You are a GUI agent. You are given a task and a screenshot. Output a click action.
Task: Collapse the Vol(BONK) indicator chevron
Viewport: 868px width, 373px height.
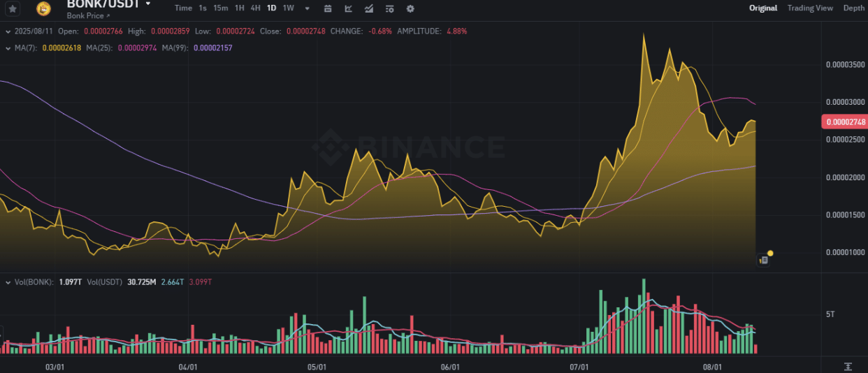pyautogui.click(x=7, y=282)
